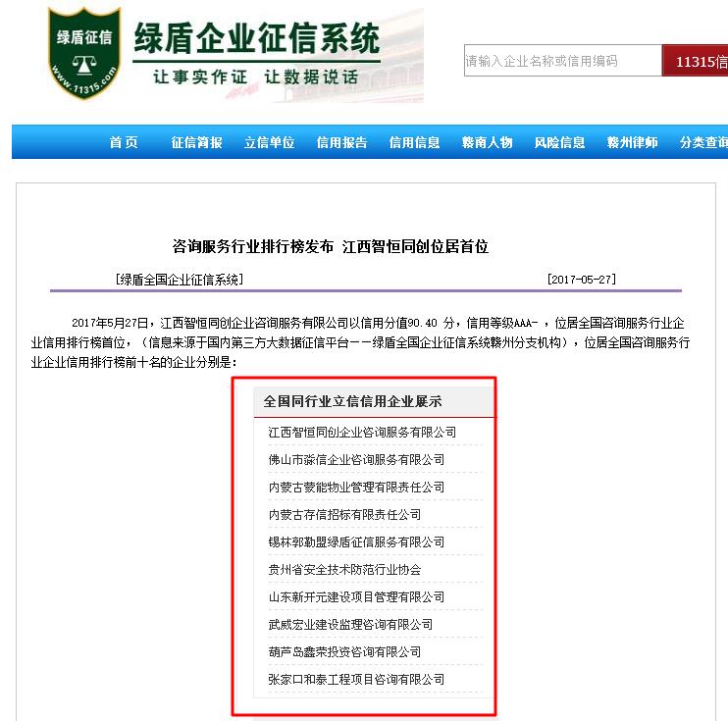Go to 赣州律师 in the nav bar
Viewport: 728px width, 721px height.
coord(632,142)
